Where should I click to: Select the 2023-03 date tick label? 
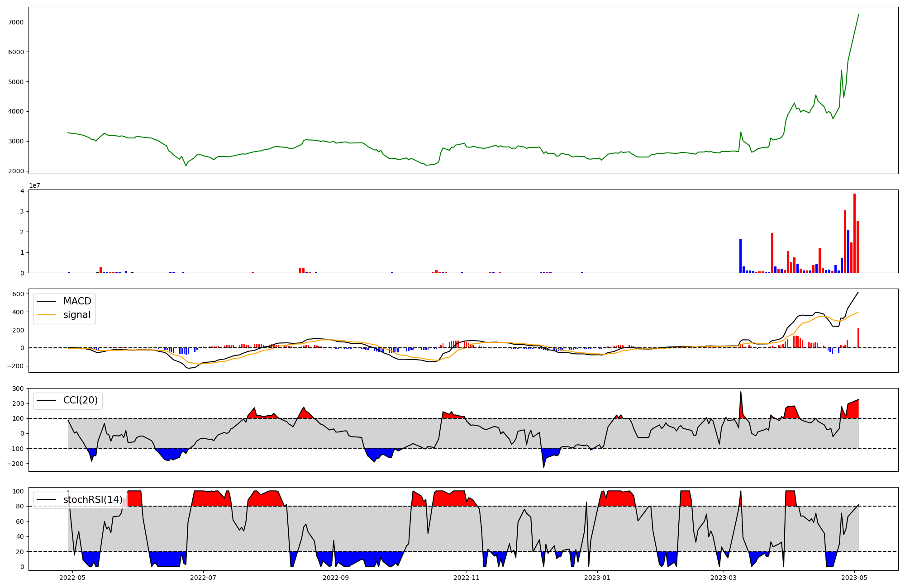(724, 578)
